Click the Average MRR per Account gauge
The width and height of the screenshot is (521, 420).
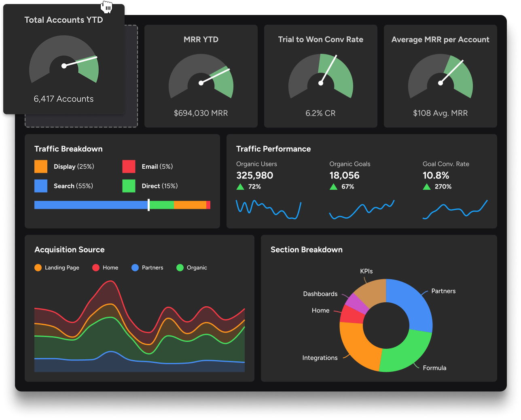point(441,76)
